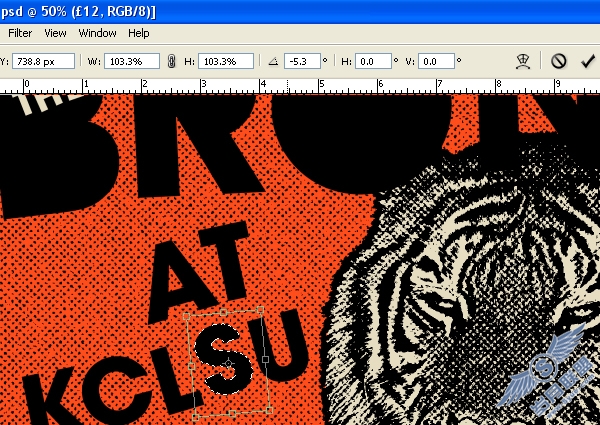Cancel the transform with the circle-slash icon
Viewport: 600px width, 425px height.
point(558,61)
